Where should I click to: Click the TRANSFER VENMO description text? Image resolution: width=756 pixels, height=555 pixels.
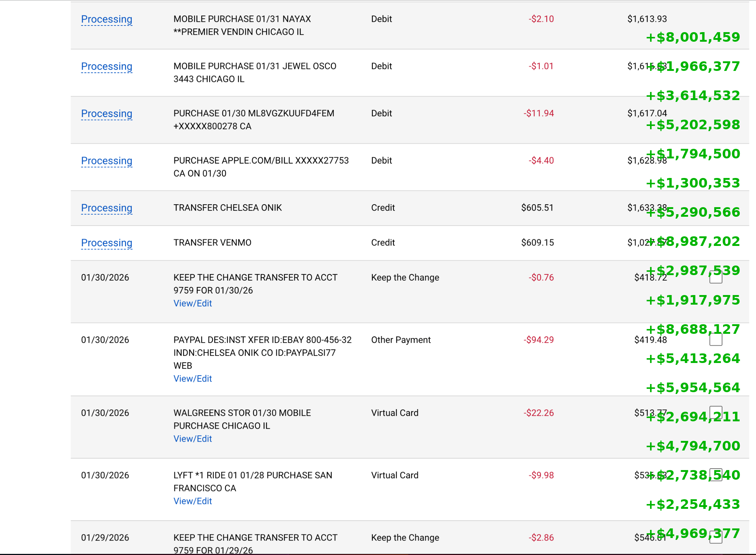(212, 243)
